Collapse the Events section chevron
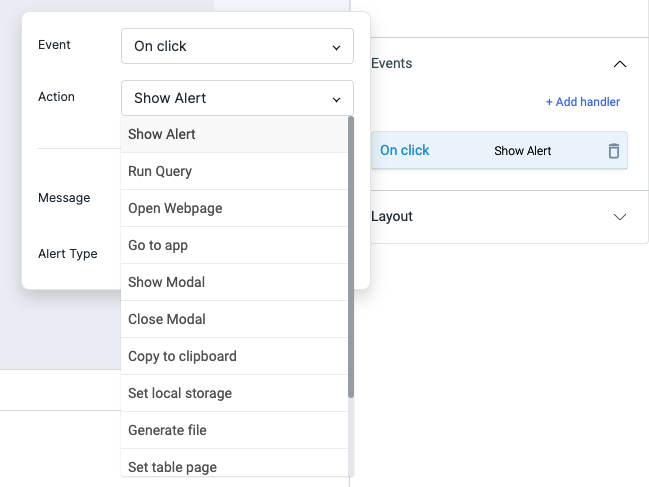This screenshot has height=487, width=649. click(619, 64)
